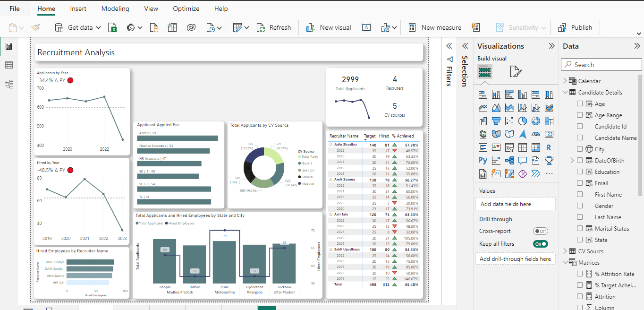The height and width of the screenshot is (310, 644).
Task: Pick the gauge visual in Visualizations
Action: (535, 134)
